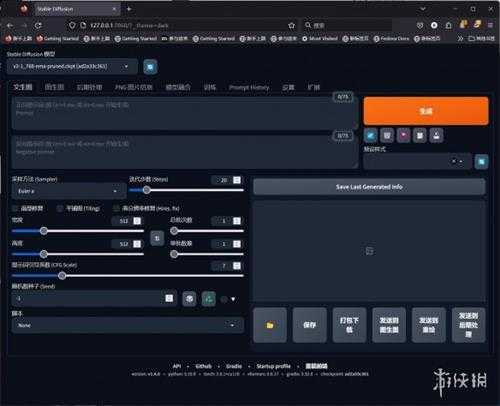Screen dimensions: 500x406
Task: Show extra networks with the pink icon
Action: click(403, 135)
